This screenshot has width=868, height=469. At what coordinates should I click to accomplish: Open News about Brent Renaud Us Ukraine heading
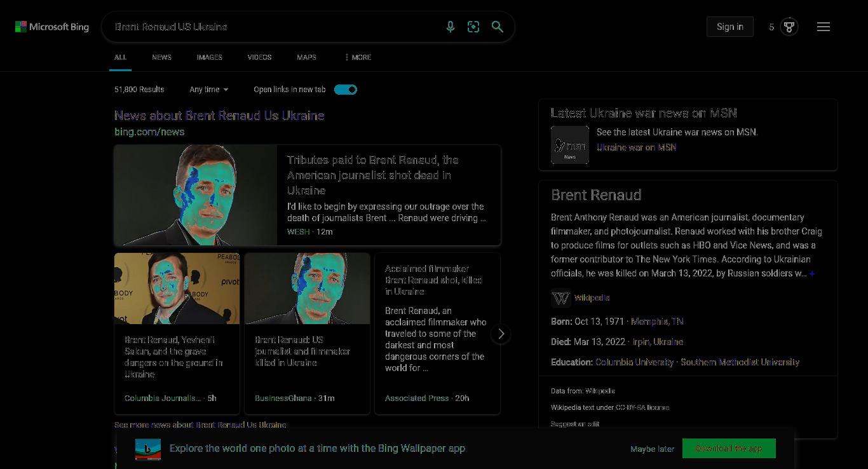tap(219, 116)
